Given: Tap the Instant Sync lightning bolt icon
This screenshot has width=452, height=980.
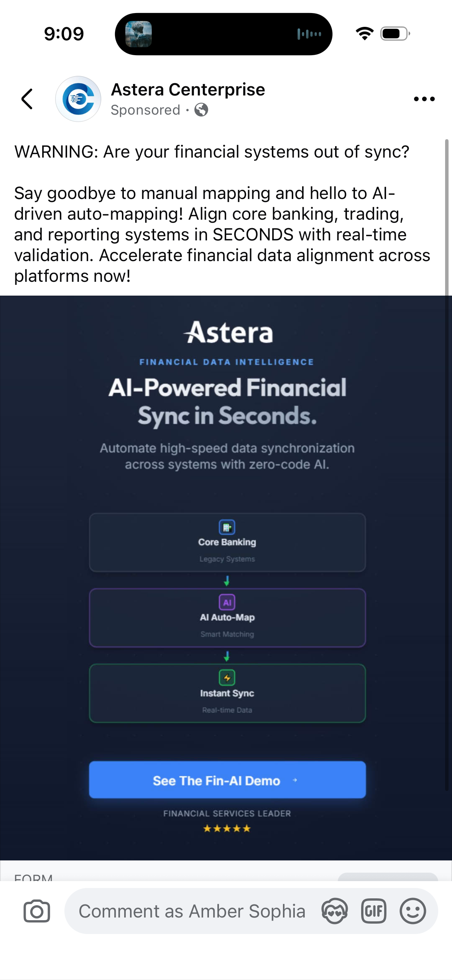Looking at the screenshot, I should pyautogui.click(x=227, y=678).
